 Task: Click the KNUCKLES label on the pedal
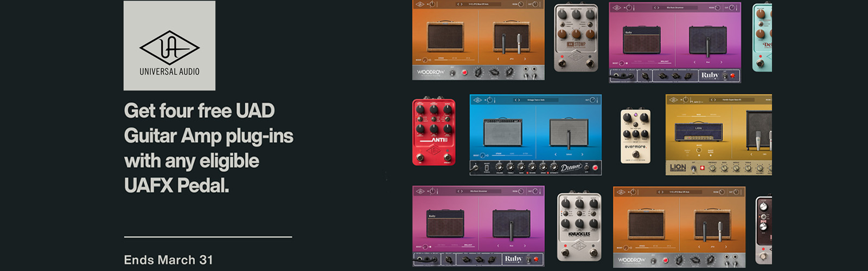579,234
